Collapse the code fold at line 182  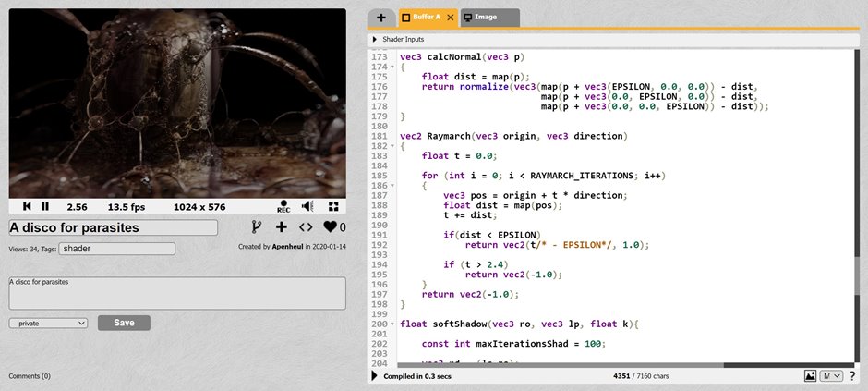(392, 145)
